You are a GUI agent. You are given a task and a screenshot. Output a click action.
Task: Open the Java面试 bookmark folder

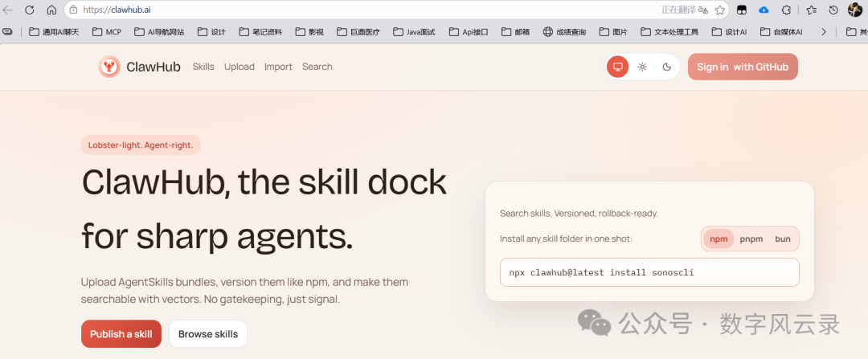coord(415,32)
